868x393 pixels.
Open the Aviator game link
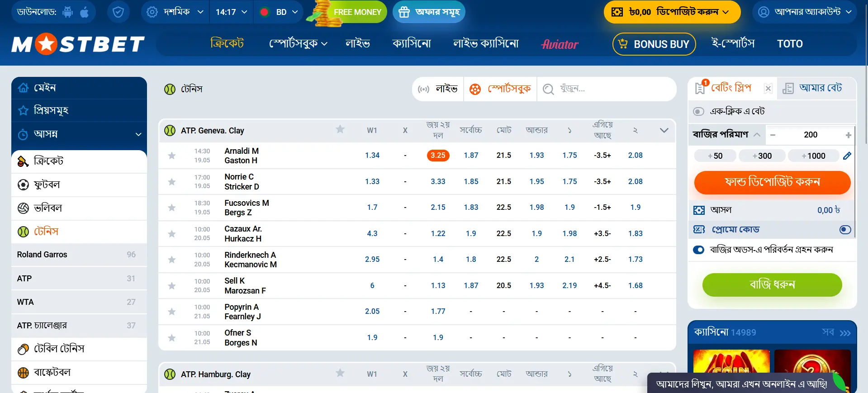(560, 44)
